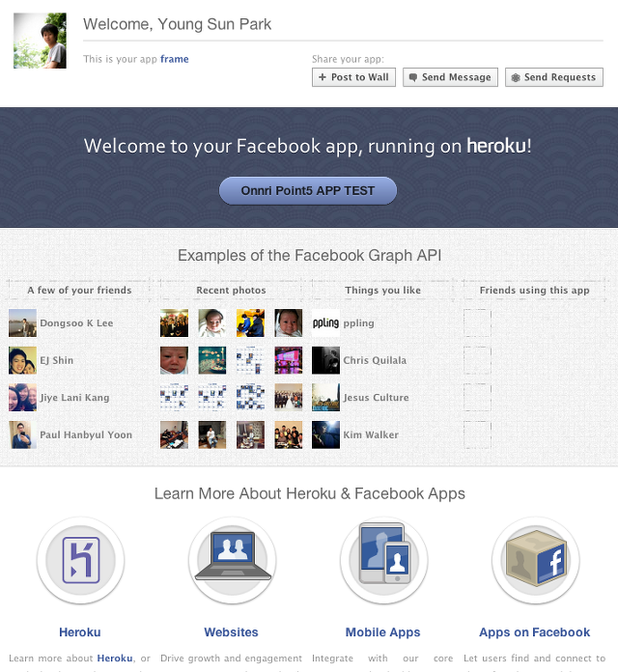Viewport: 618px width, 672px height.
Task: Open the 'ppling' liked page text
Action: click(x=358, y=323)
